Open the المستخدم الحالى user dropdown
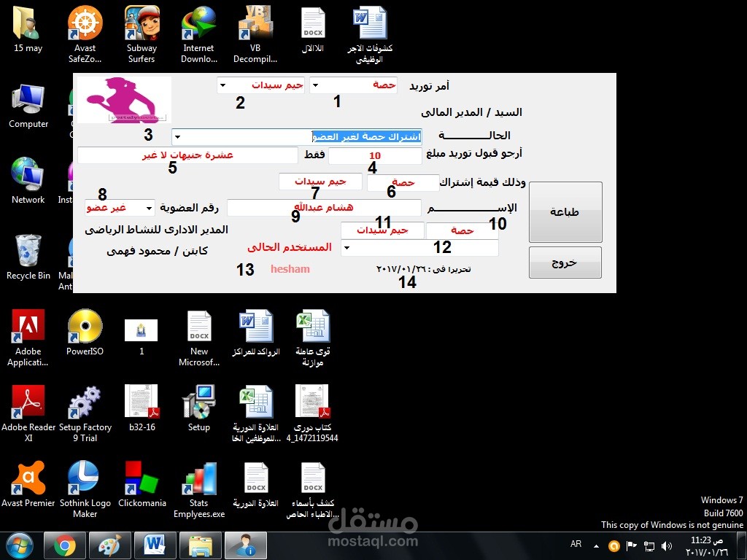 347,248
